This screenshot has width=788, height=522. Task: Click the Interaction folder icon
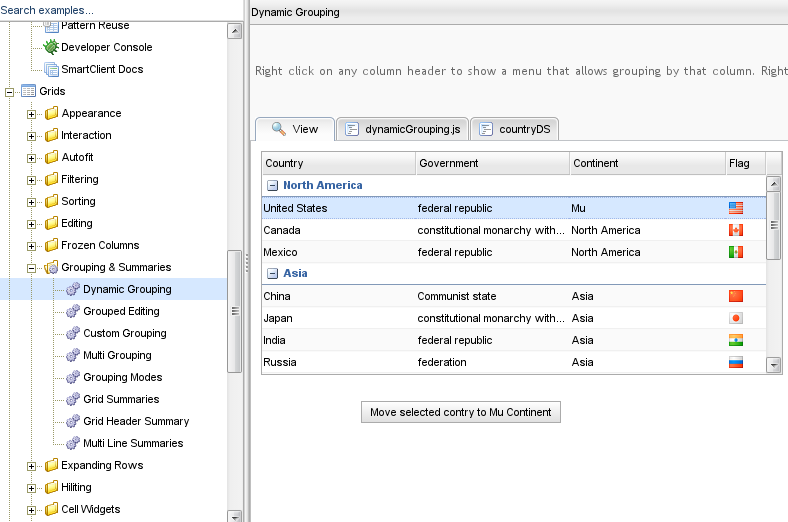click(x=51, y=135)
